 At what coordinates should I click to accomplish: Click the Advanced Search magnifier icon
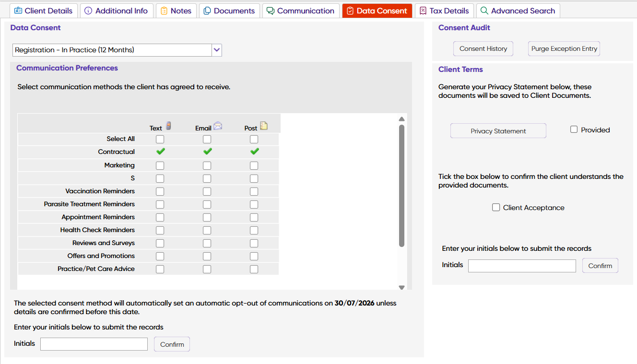pos(484,11)
